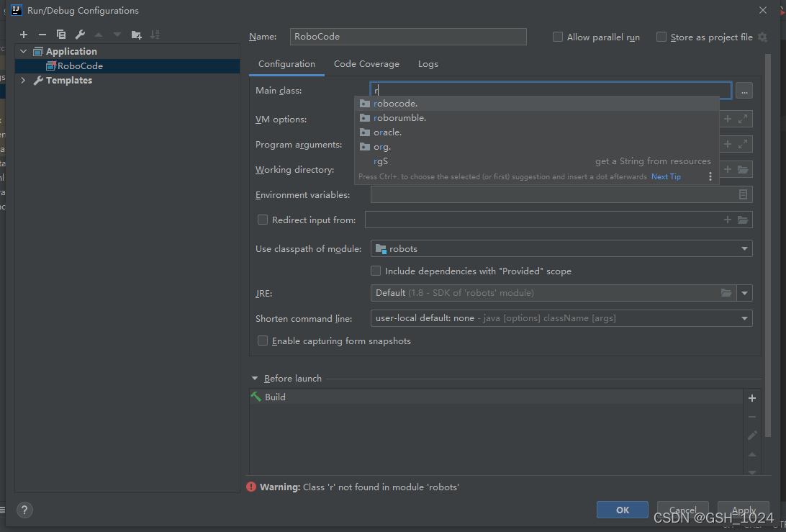Select RoboCode configuration in tree
786x532 pixels.
pos(127,66)
